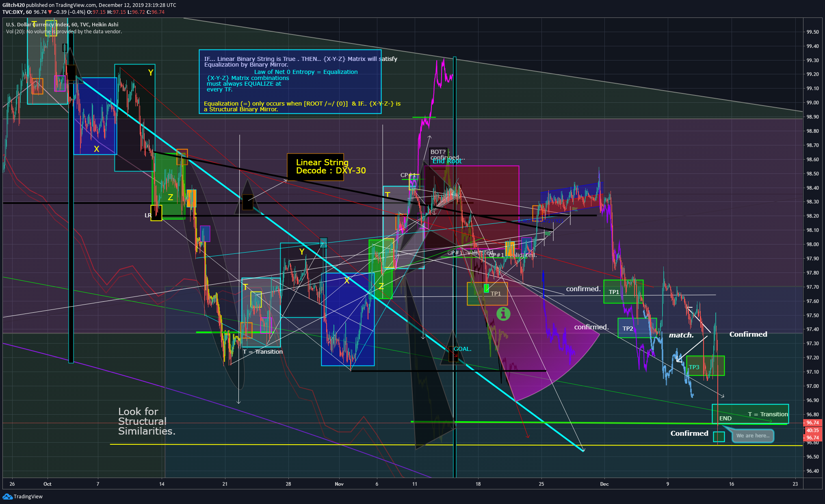
Task: Select the 'Linear String Decode : DXY-30' label
Action: click(x=331, y=167)
